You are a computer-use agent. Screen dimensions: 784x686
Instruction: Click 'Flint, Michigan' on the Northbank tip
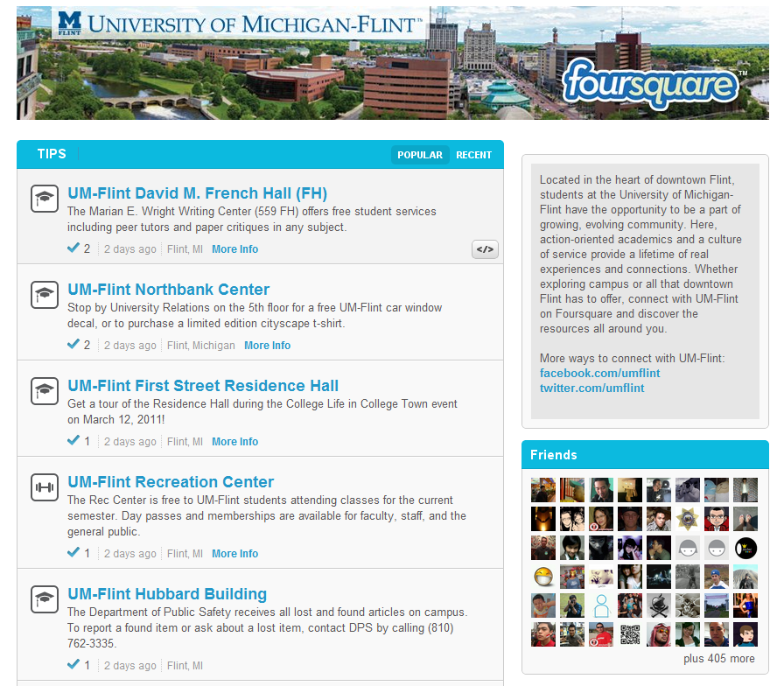[201, 346]
